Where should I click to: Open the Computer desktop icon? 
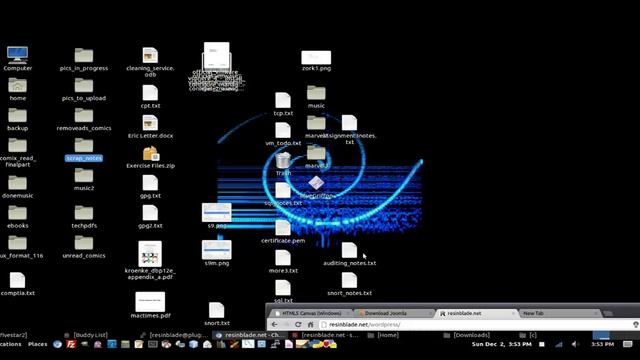pyautogui.click(x=18, y=55)
